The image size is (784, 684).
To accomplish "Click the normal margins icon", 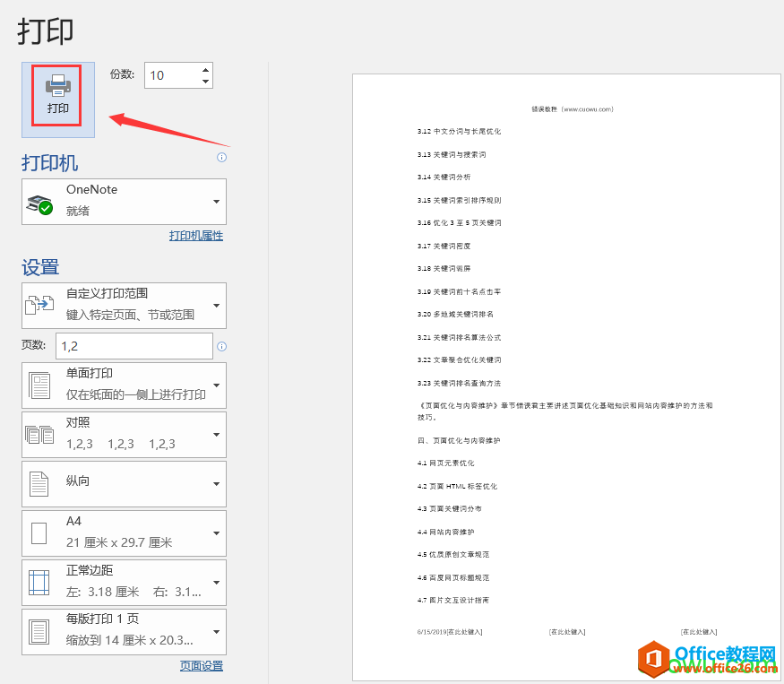I will point(39,583).
